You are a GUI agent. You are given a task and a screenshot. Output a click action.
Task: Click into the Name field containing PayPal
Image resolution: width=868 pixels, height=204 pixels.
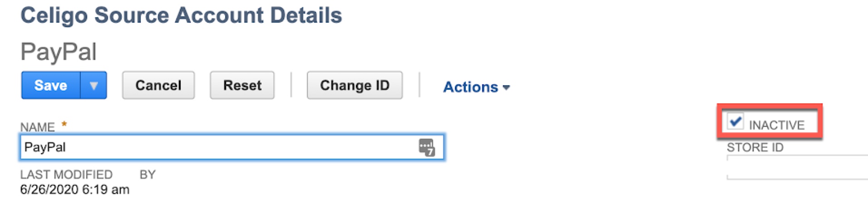point(232,147)
